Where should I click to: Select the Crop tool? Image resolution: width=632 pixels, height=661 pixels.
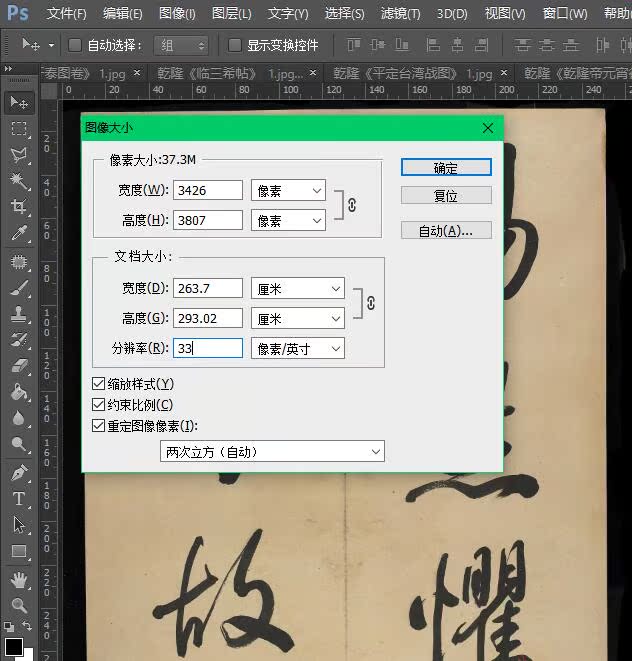click(x=19, y=207)
